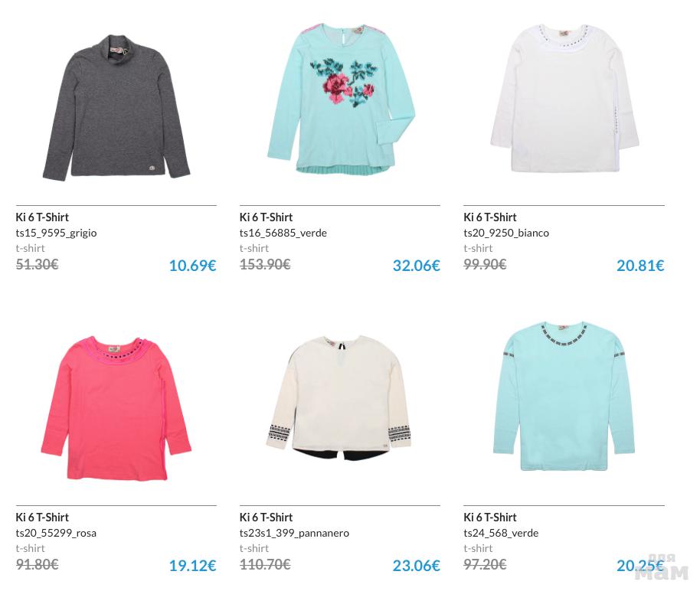Open the grey turtleneck shirt image
The height and width of the screenshot is (591, 700).
[x=116, y=108]
